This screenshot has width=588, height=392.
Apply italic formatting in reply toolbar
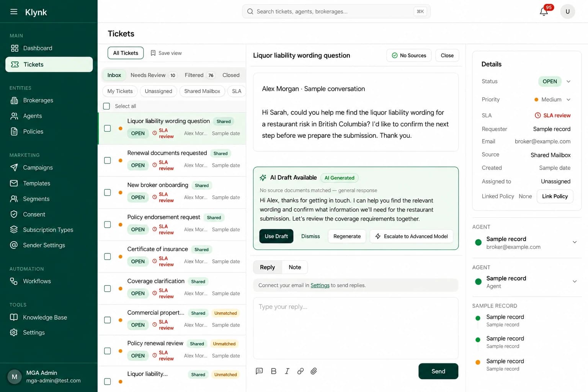[287, 371]
